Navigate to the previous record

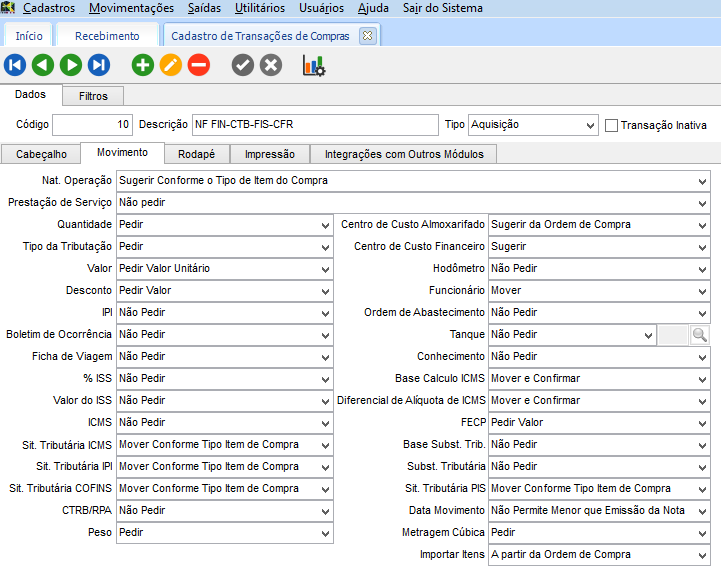pos(43,65)
